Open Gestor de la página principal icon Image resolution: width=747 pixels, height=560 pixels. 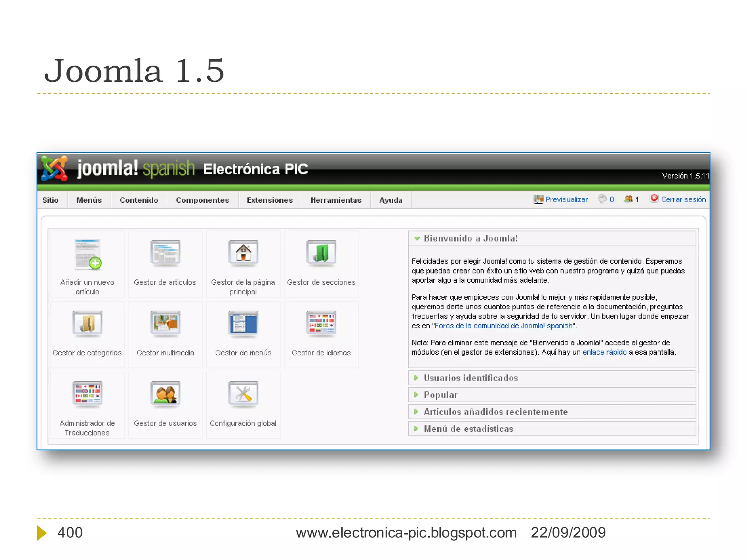coord(243,253)
